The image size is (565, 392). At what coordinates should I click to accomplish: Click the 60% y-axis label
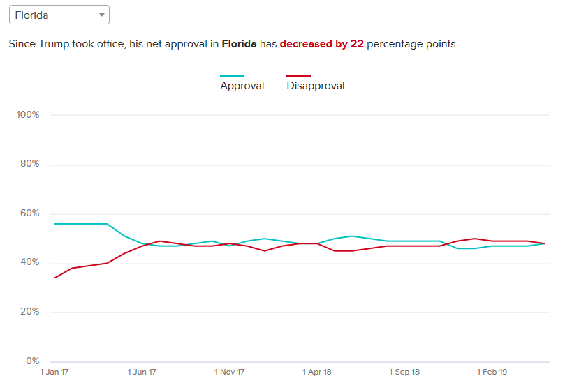tap(30, 213)
